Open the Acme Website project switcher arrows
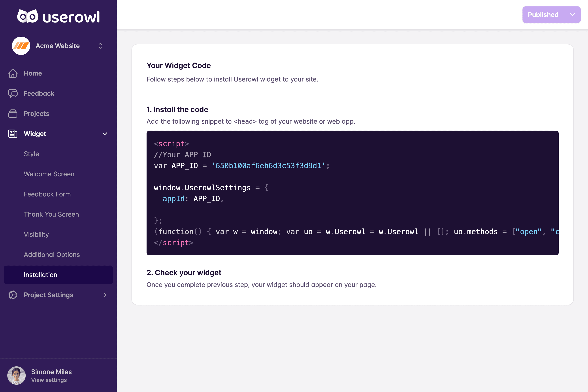The width and height of the screenshot is (588, 392). pos(100,46)
